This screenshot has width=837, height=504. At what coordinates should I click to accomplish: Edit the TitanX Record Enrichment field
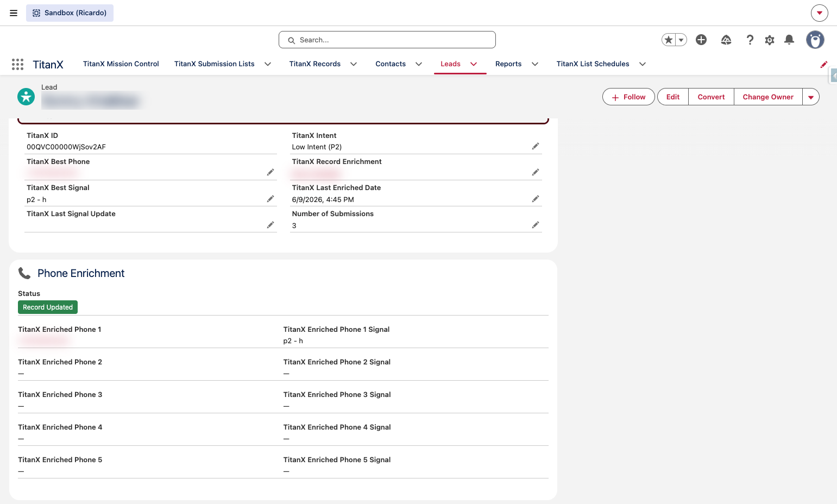coord(536,172)
